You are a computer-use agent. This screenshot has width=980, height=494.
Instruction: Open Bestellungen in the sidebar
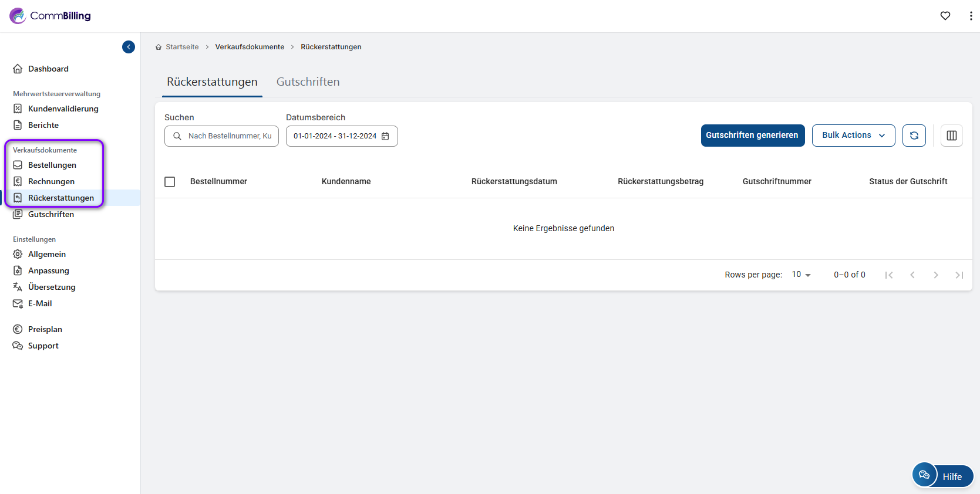(x=52, y=165)
